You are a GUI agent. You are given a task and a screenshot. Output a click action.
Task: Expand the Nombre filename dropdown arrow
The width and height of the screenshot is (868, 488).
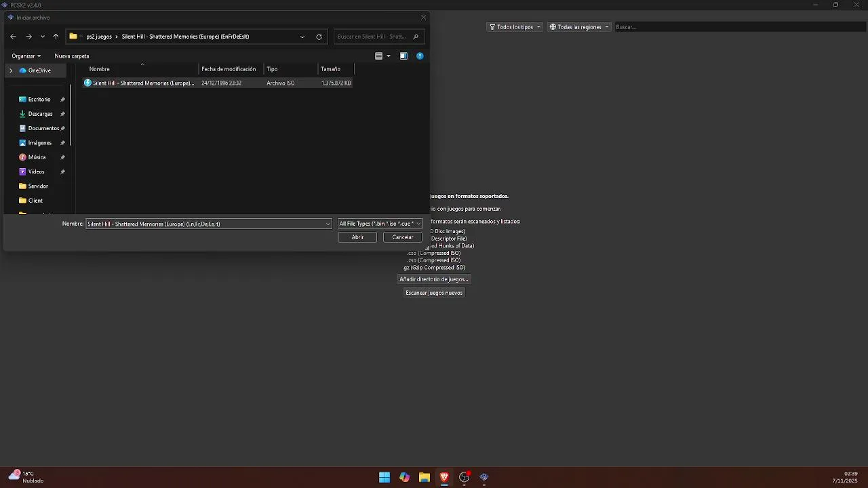(328, 224)
